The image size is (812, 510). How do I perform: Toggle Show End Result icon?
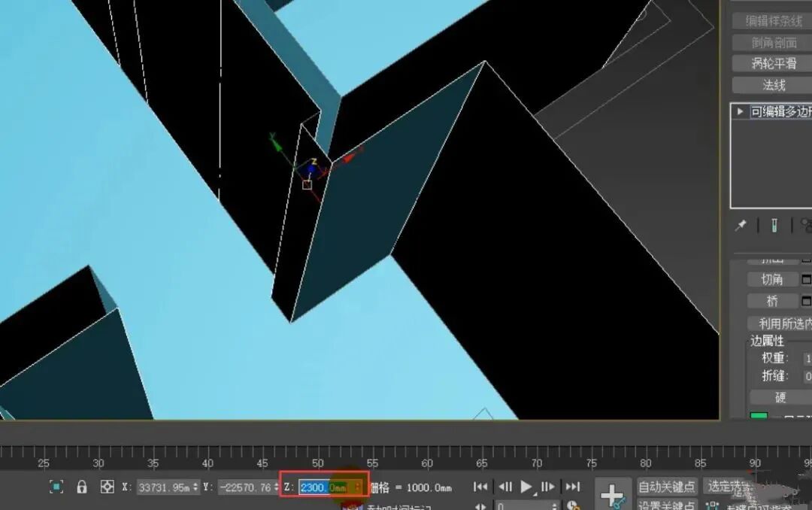coord(774,226)
